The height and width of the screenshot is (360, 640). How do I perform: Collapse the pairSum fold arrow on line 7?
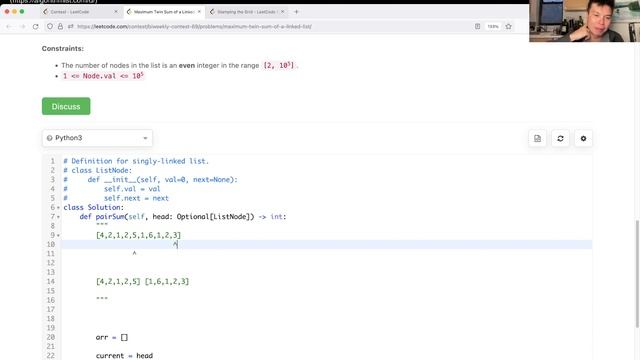click(58, 217)
